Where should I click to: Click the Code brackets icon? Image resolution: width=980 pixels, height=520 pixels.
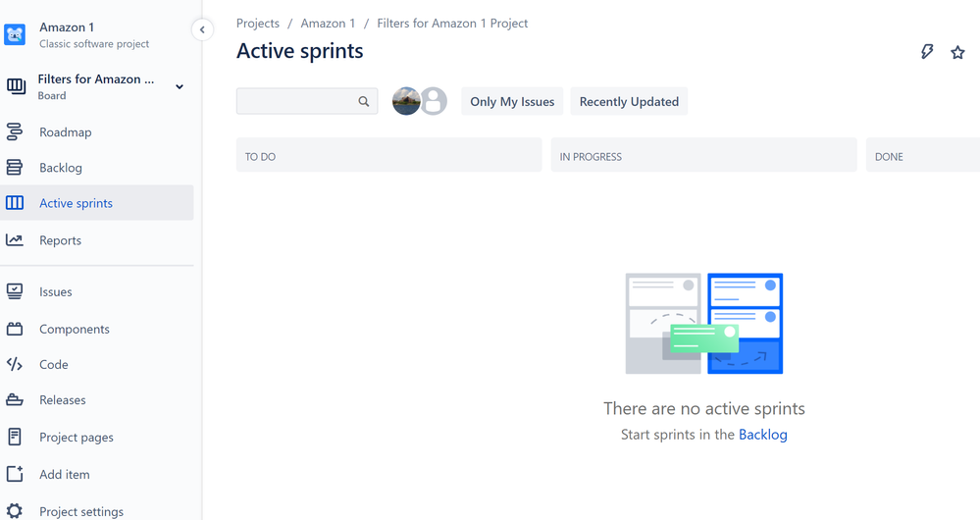click(x=15, y=364)
